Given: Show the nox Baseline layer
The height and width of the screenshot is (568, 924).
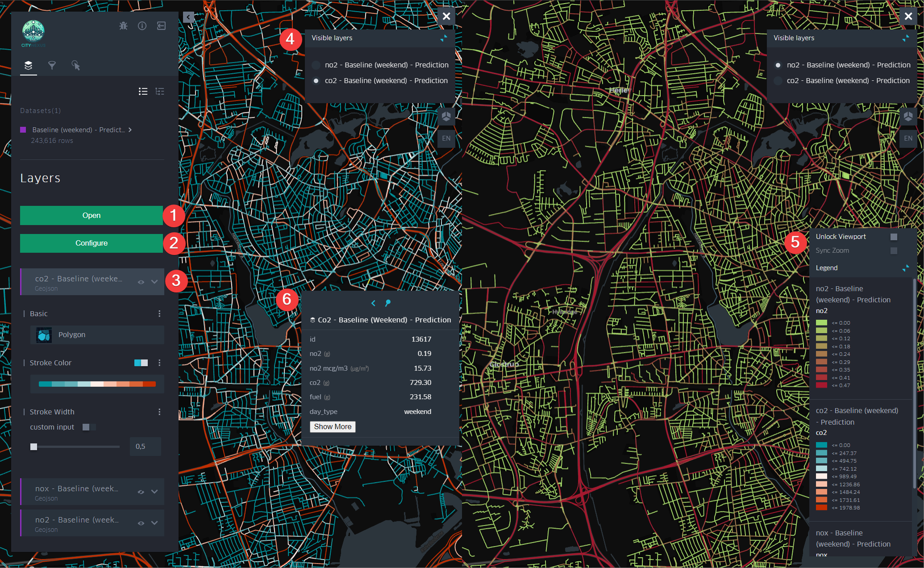Looking at the screenshot, I should (141, 492).
